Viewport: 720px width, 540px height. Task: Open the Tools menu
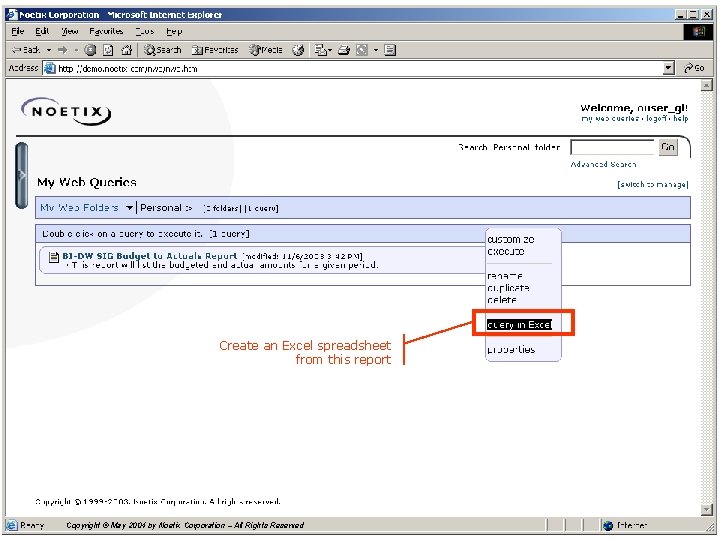[145, 31]
